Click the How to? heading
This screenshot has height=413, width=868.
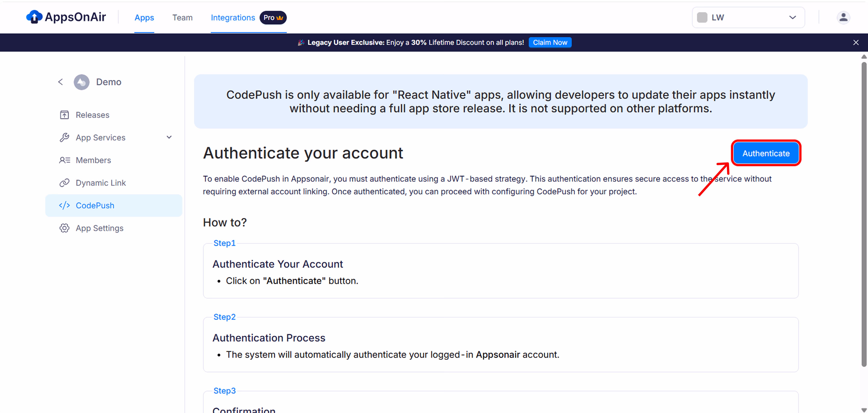225,223
